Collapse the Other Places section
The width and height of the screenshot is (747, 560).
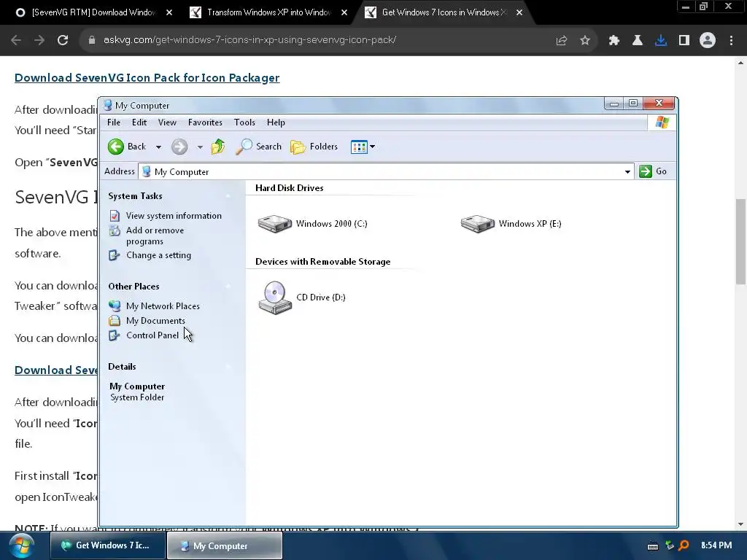pyautogui.click(x=228, y=286)
